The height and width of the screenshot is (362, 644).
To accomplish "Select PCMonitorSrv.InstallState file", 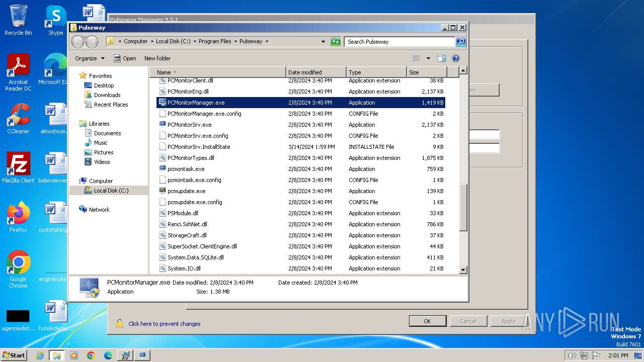I will coord(301,147).
